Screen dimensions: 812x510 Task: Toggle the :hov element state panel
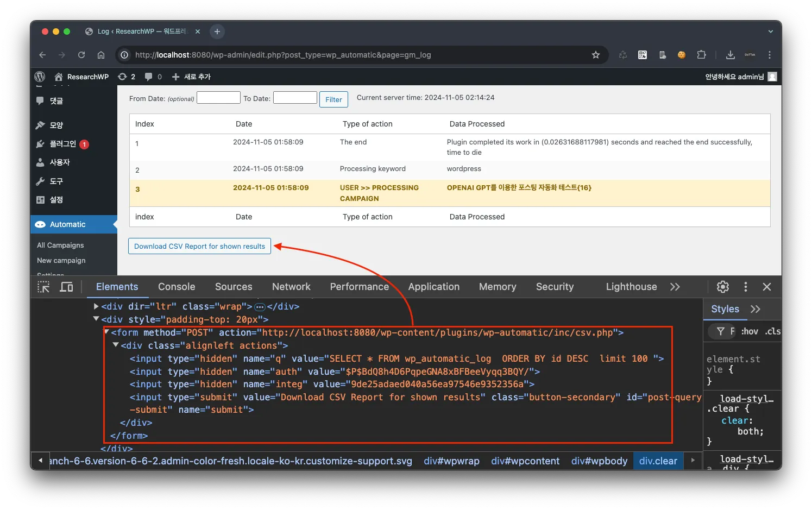point(750,331)
